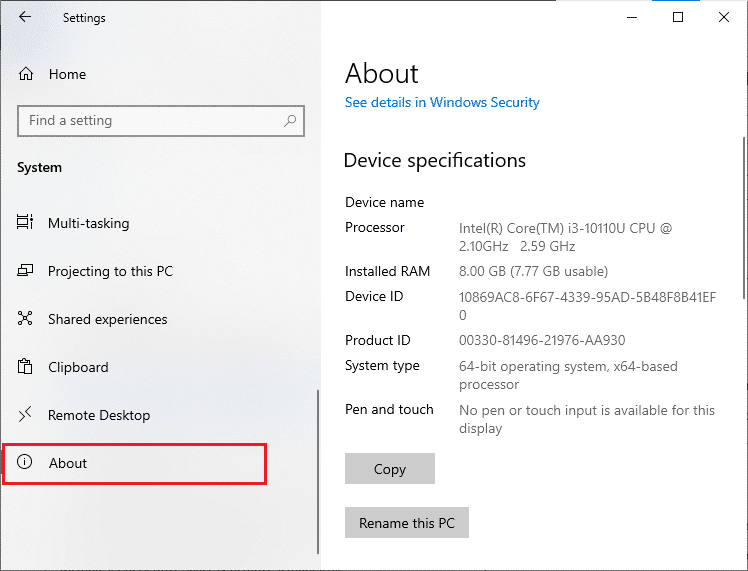Type in the Find a setting box
748x571 pixels.
pyautogui.click(x=150, y=121)
